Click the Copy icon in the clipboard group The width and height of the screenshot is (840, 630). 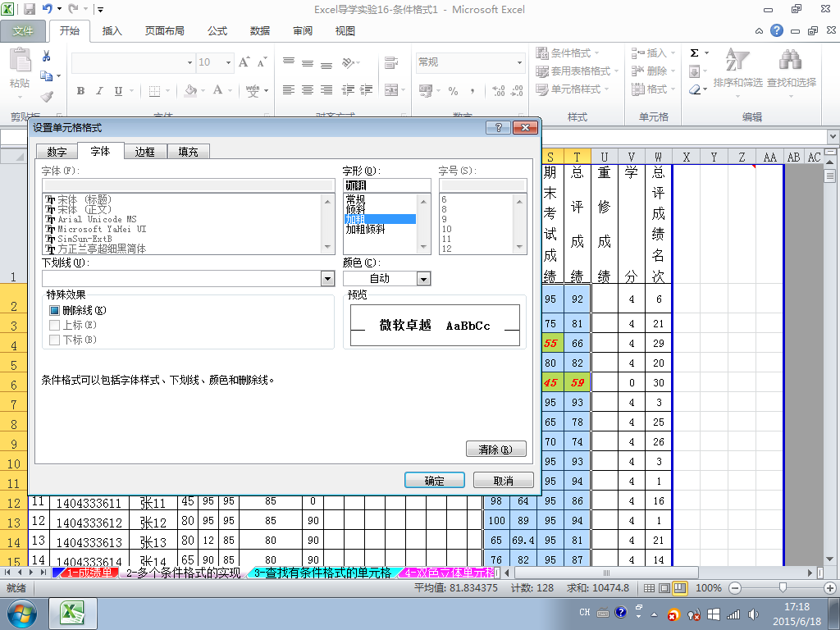point(46,76)
